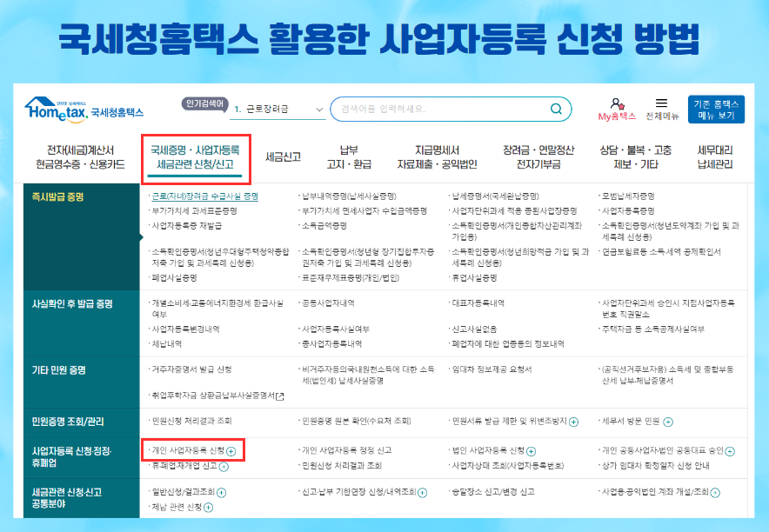The width and height of the screenshot is (769, 532).
Task: Open 사업자등록증명 link
Action: [x=628, y=210]
